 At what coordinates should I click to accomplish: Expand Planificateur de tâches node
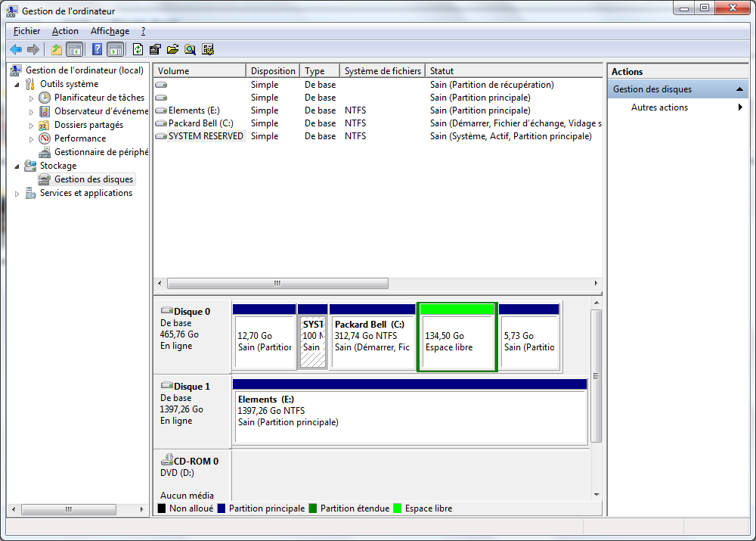pos(31,98)
